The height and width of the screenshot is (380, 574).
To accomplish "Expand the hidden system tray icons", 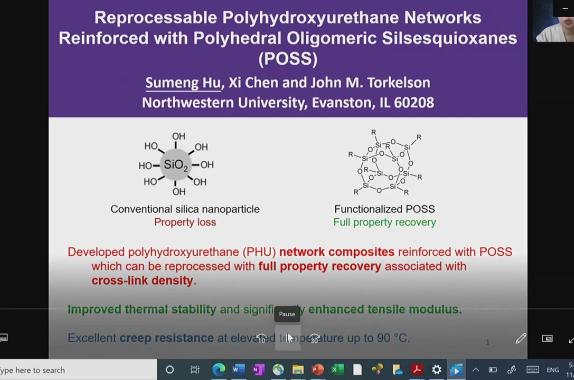I will 476,370.
